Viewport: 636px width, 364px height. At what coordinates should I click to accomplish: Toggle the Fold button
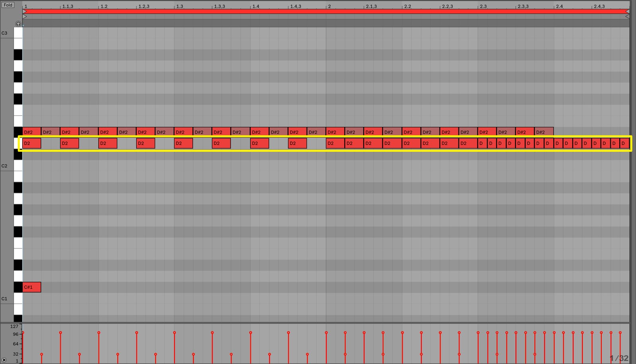click(x=8, y=5)
